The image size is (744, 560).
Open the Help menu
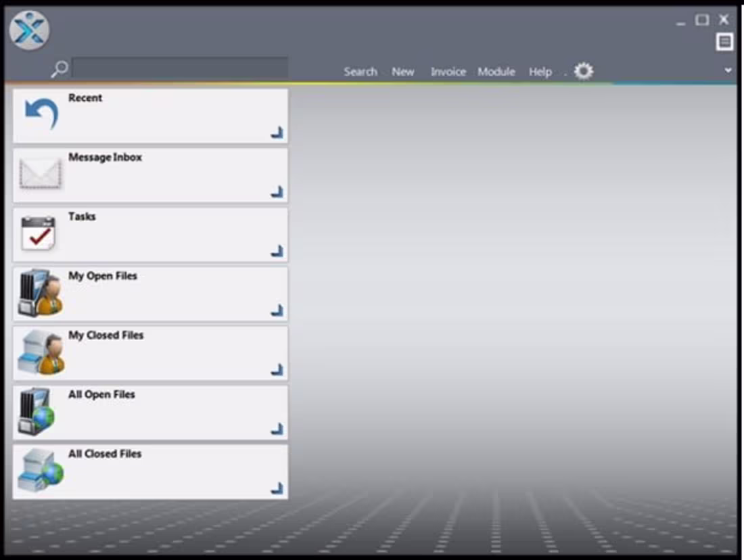coord(540,71)
